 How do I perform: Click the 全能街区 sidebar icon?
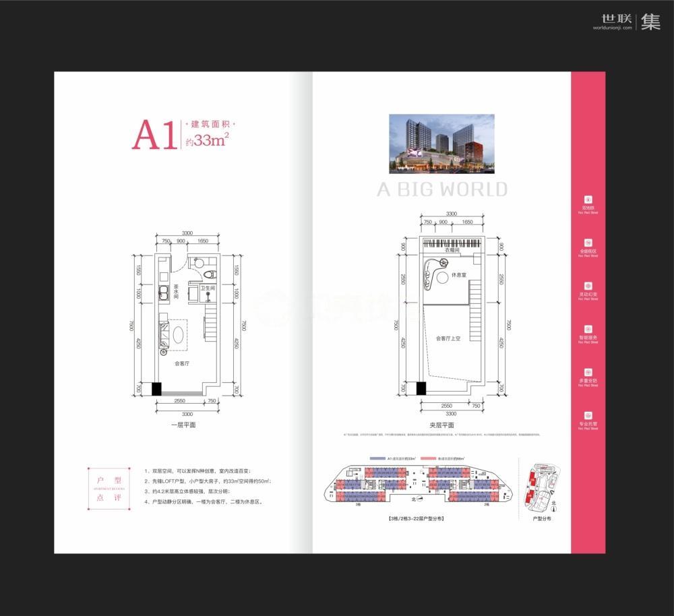click(588, 243)
